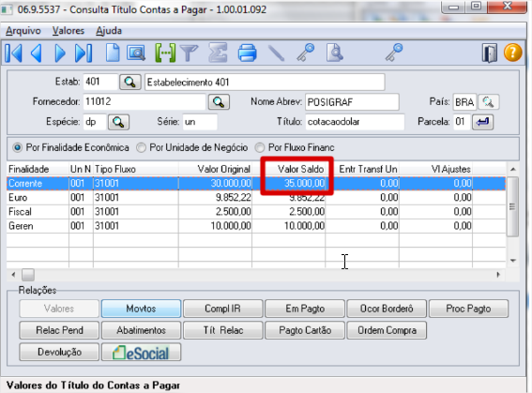Click the Título field cotacaodolar
The height and width of the screenshot is (393, 532).
(x=355, y=122)
